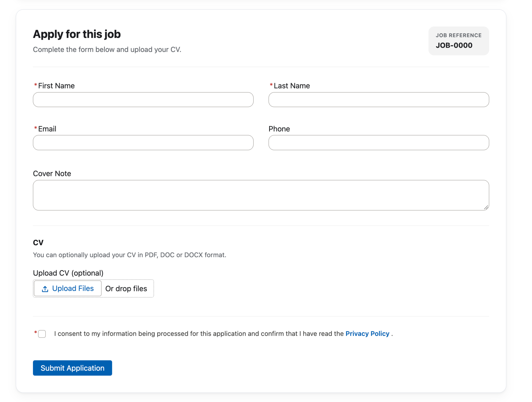Tick the consent checkbox
Image resolution: width=532 pixels, height=402 pixels.
tap(42, 334)
